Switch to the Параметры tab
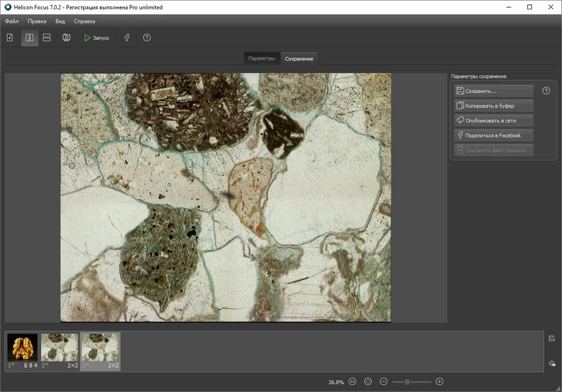The width and height of the screenshot is (562, 392). [262, 58]
